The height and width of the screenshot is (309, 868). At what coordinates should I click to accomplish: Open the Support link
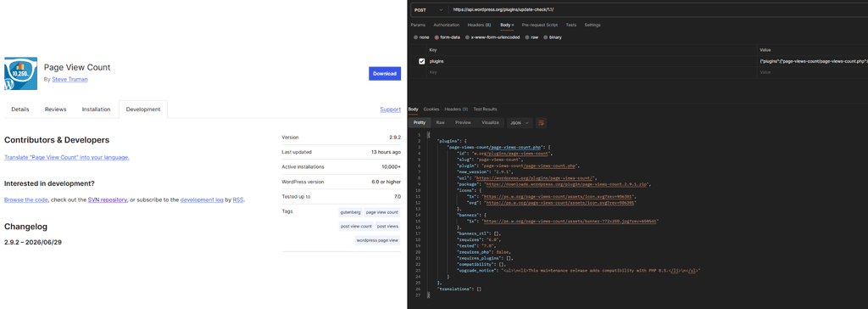390,110
